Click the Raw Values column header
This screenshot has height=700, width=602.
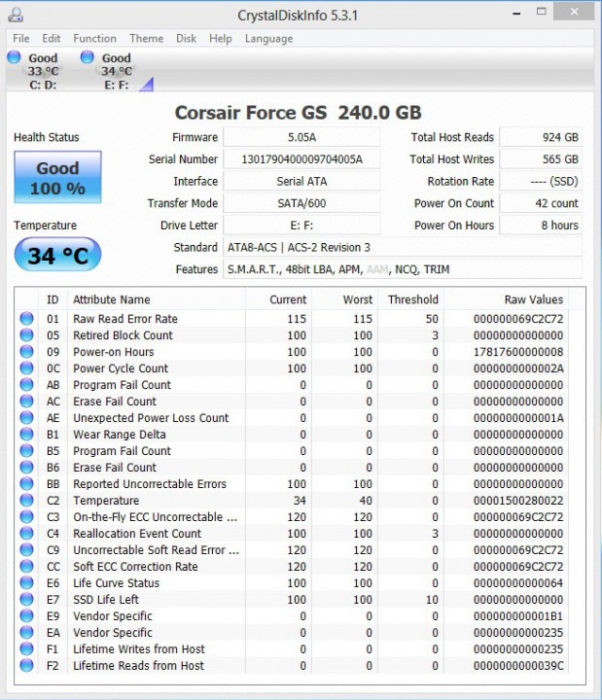pos(506,299)
